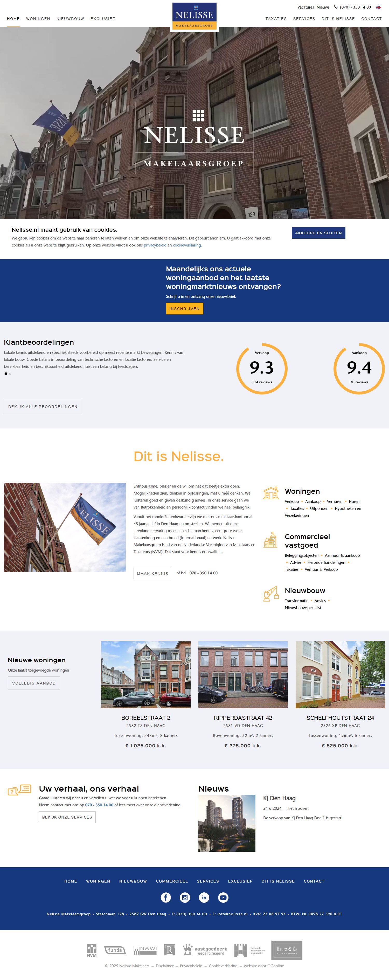Open NIEUWBOUW in the top navigation
Screen dimensions: 389x980
click(x=70, y=19)
